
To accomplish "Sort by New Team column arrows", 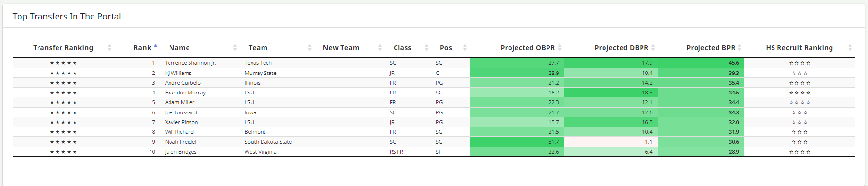I will click(380, 47).
